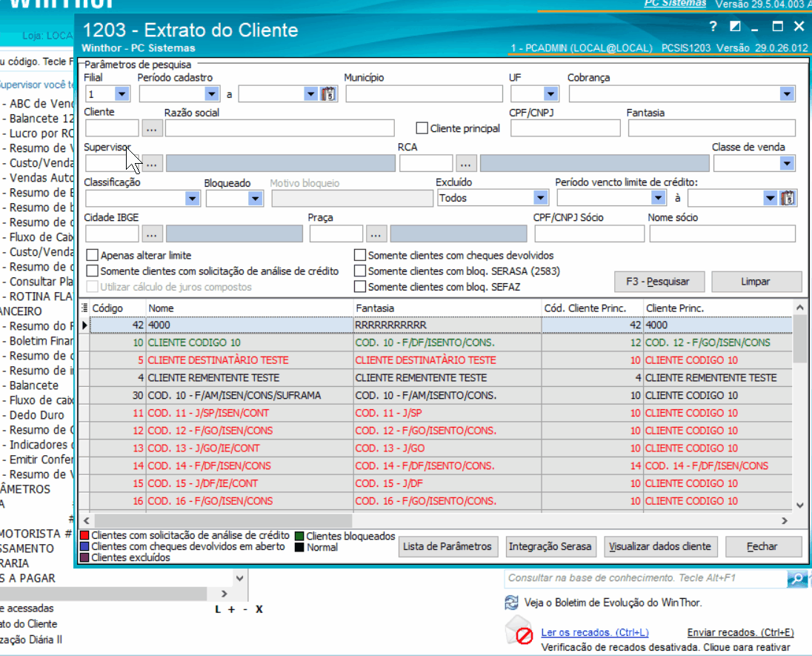This screenshot has height=656, width=812.
Task: Open limite de crédito start date dropdown
Action: (658, 198)
